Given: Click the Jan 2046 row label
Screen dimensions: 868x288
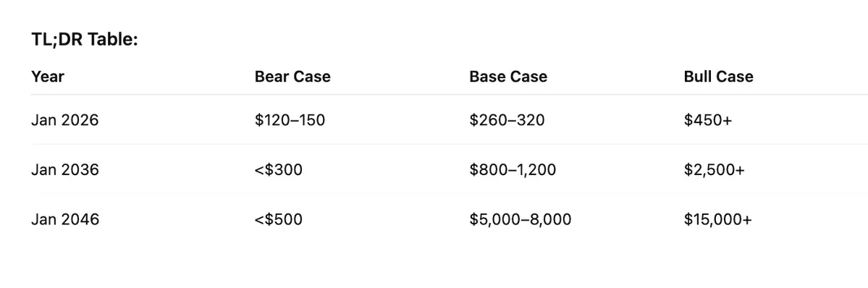Looking at the screenshot, I should click(64, 219).
